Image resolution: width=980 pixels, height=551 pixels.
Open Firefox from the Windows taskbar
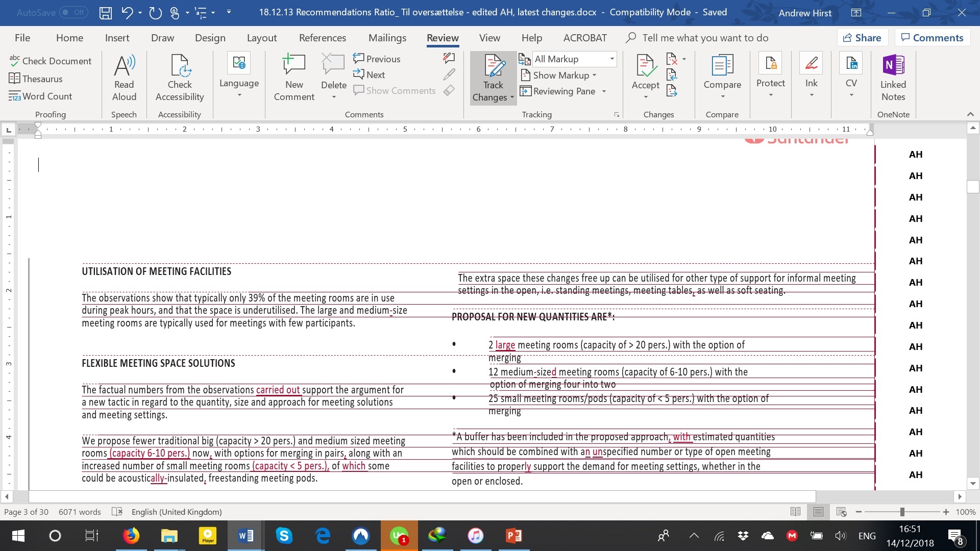[x=131, y=536]
